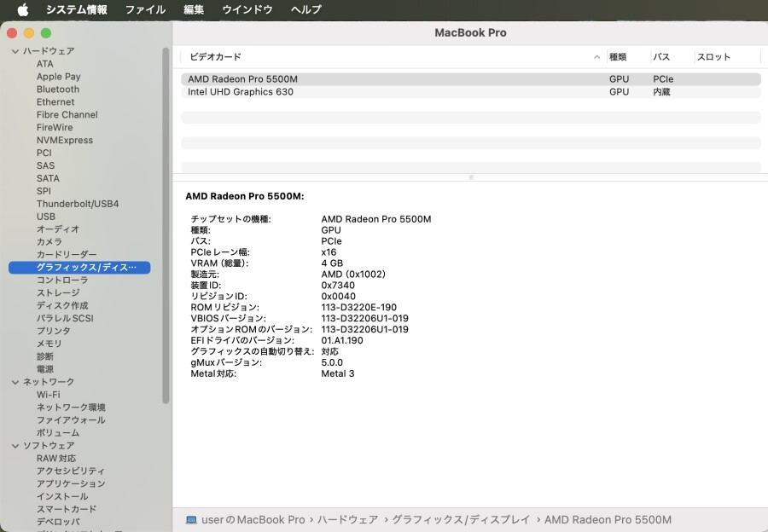Select オーディオ in the sidebar

click(58, 229)
